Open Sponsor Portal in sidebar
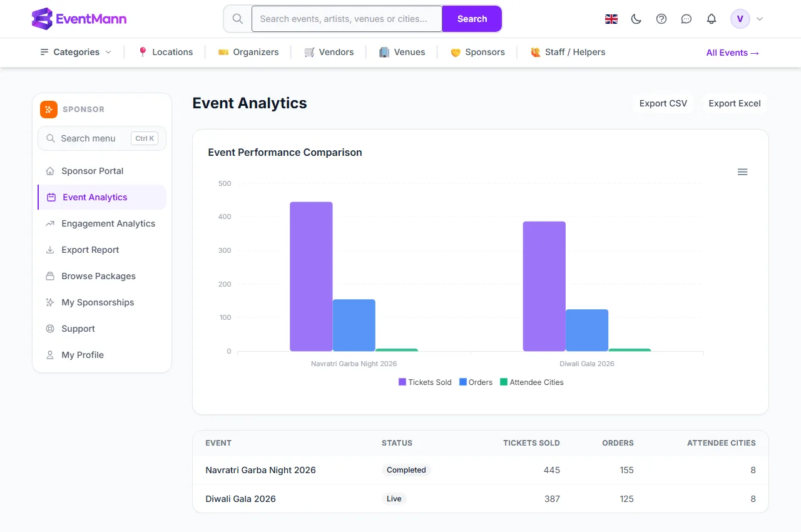801x532 pixels. 102,171
